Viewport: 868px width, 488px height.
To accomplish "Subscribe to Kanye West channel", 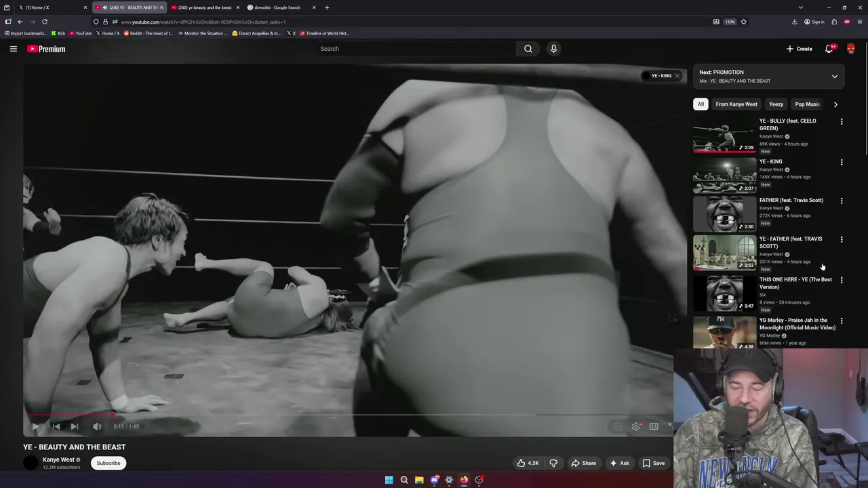I will point(108,463).
